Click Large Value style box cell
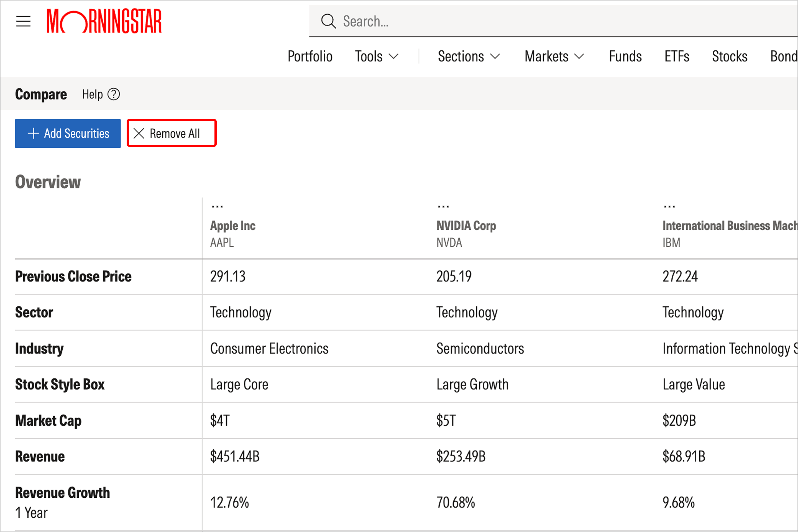The width and height of the screenshot is (798, 532). [694, 385]
